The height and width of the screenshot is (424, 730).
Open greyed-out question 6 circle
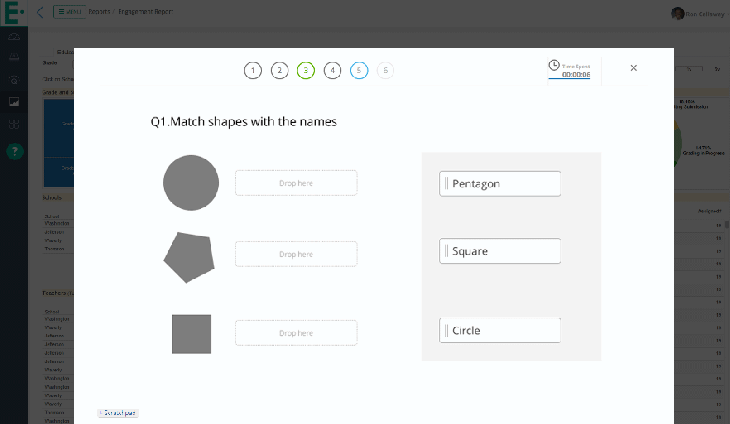(385, 70)
